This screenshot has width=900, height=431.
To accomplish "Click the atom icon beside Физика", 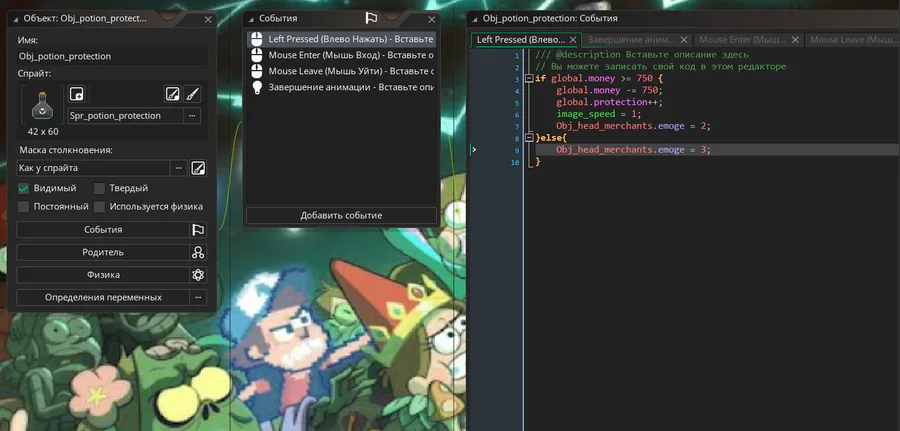I will [x=198, y=275].
